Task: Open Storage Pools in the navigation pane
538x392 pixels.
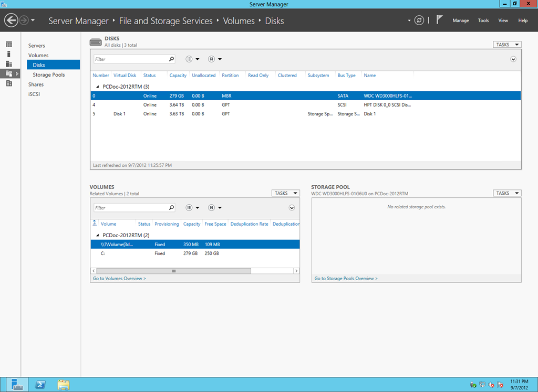Action: [49, 75]
